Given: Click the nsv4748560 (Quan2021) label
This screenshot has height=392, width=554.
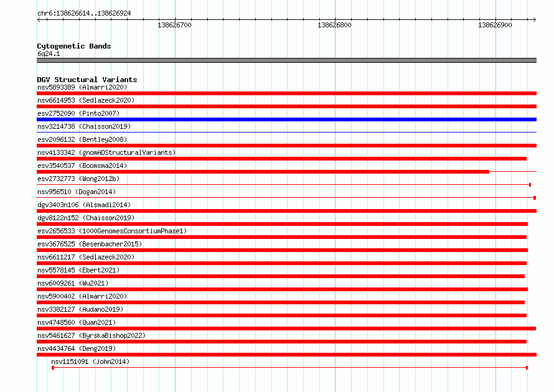Looking at the screenshot, I should (x=77, y=322).
